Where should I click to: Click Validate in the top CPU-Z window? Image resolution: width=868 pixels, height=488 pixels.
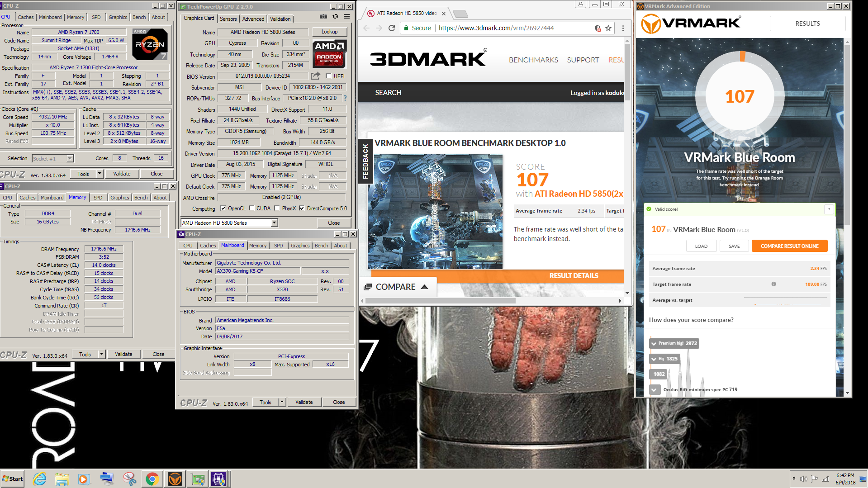(122, 174)
